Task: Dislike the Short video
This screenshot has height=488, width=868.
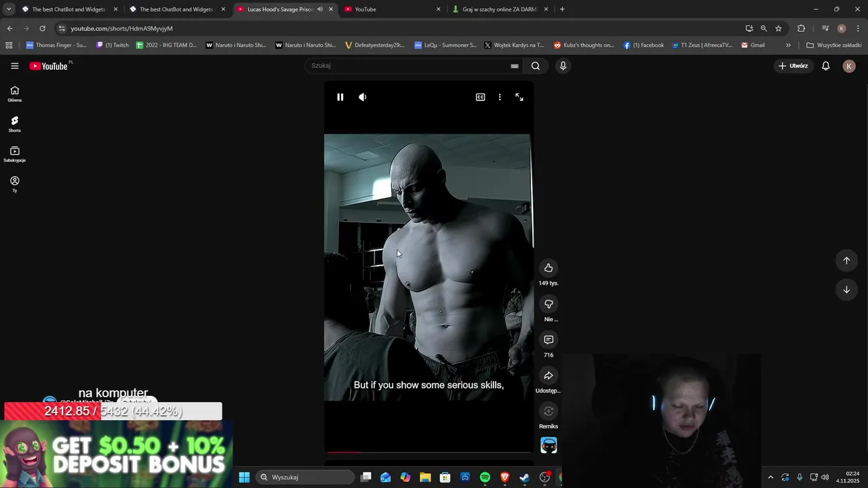Action: [549, 304]
